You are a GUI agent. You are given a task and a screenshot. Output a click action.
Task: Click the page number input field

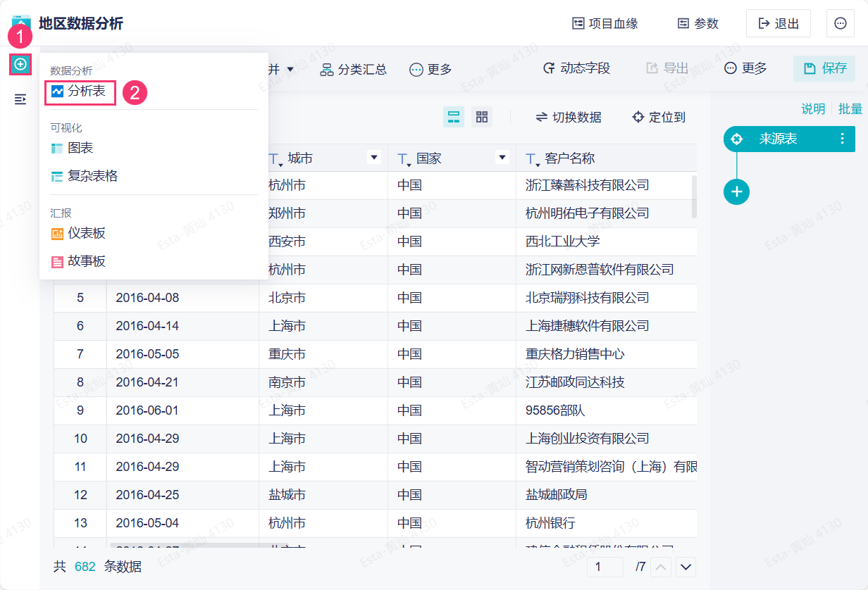pos(605,567)
